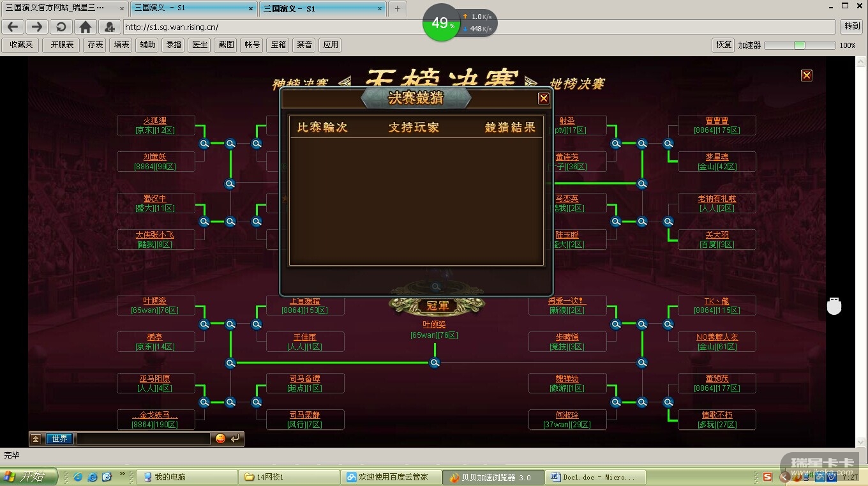
Task: Click the 冠軍 champion emblem
Action: click(x=437, y=306)
